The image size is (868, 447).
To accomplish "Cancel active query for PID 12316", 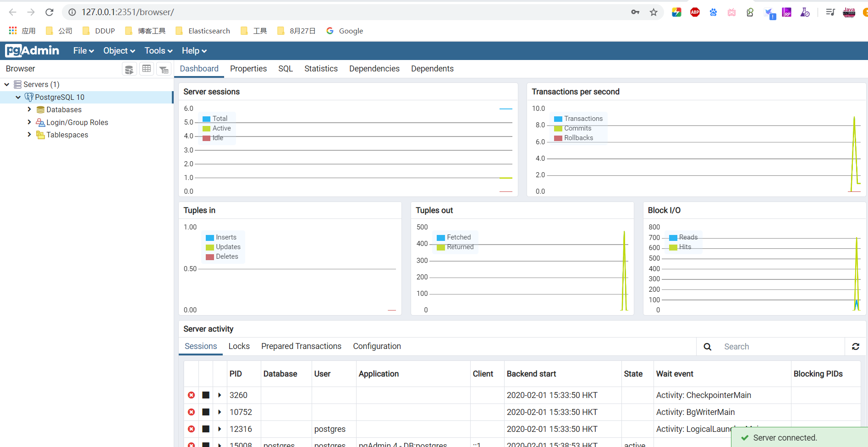I will click(206, 429).
